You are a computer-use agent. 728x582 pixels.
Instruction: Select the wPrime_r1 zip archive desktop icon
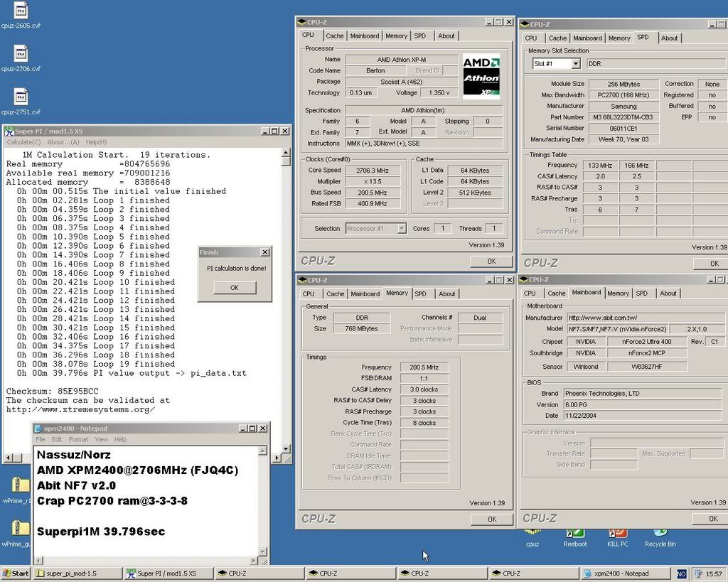(x=20, y=486)
